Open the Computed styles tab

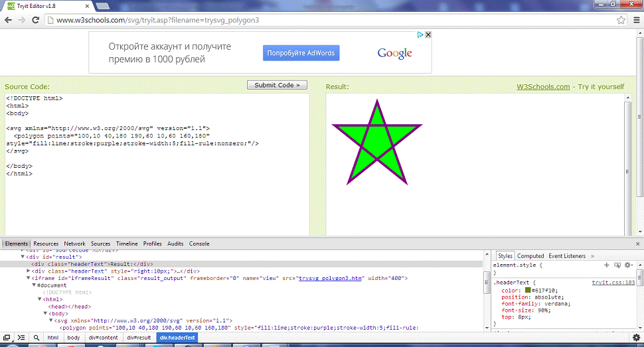point(530,255)
